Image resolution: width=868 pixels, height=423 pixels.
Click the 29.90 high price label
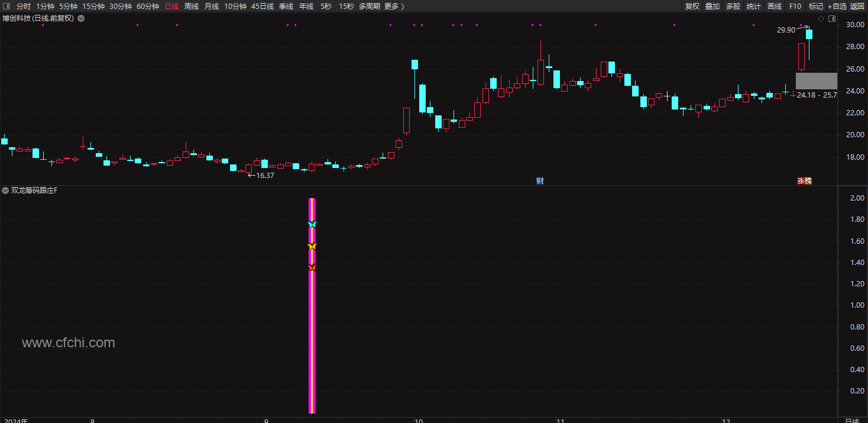tap(786, 30)
